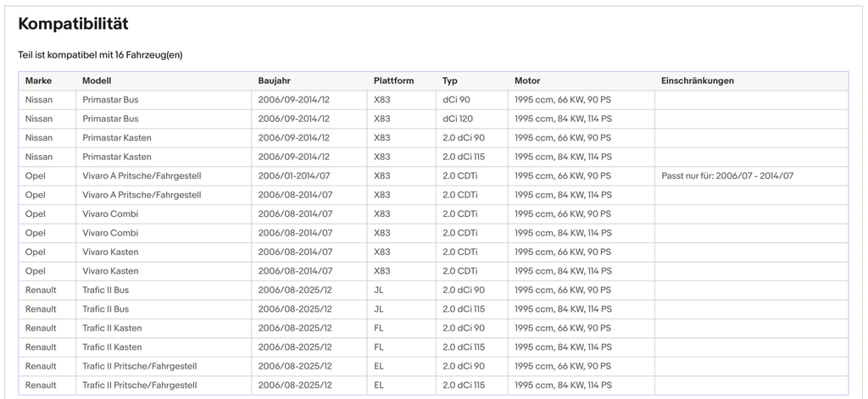Click '2.0 CDTi' type in the 2006/01-2014/07 row
The image size is (868, 399).
(x=460, y=176)
